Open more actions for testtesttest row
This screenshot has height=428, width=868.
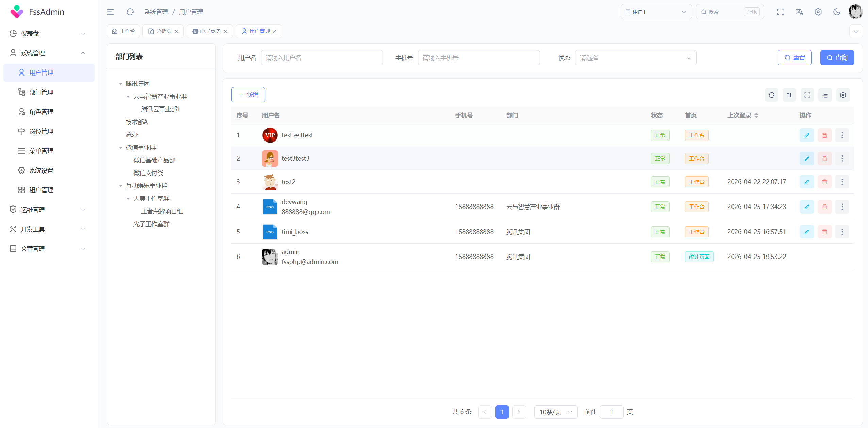coord(842,135)
